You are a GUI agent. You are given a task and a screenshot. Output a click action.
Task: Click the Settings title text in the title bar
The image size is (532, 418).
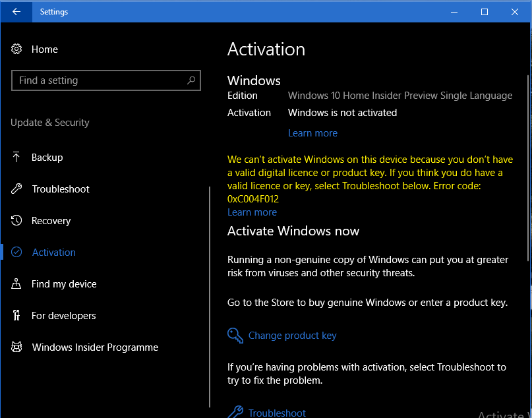click(x=54, y=12)
